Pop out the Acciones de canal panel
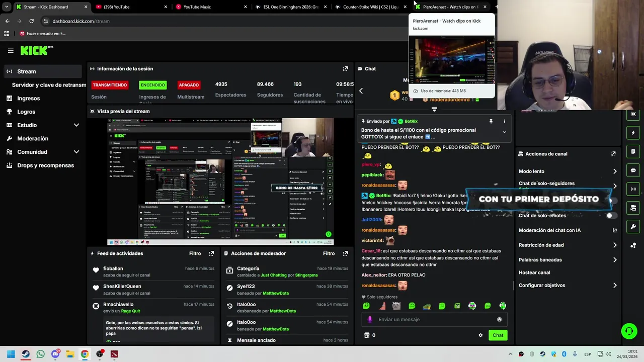Screen dimensions: 644x362 (613, 154)
